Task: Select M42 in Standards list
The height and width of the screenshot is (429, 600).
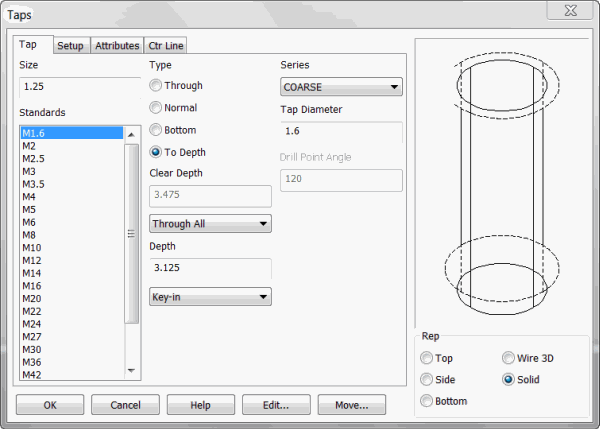Action: 72,374
